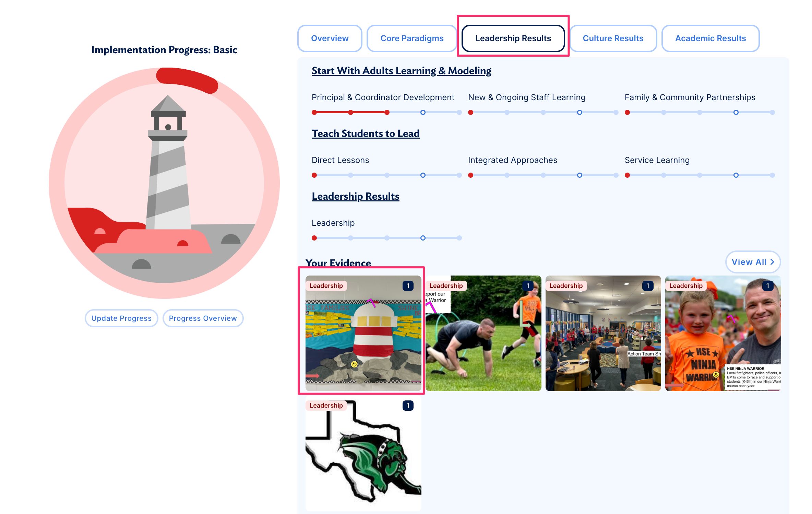Click the count badge on Ninja Warrior photo
Viewport: 812px width, 514px height.
767,286
